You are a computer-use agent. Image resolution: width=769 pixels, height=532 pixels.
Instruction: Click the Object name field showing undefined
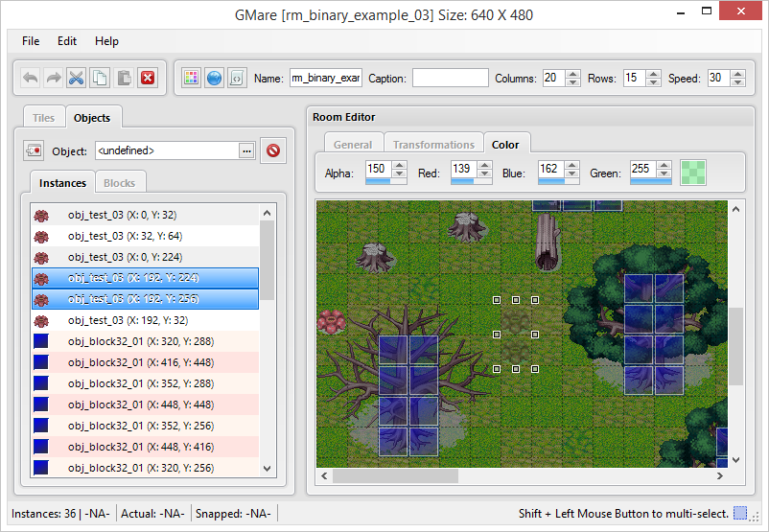click(167, 151)
